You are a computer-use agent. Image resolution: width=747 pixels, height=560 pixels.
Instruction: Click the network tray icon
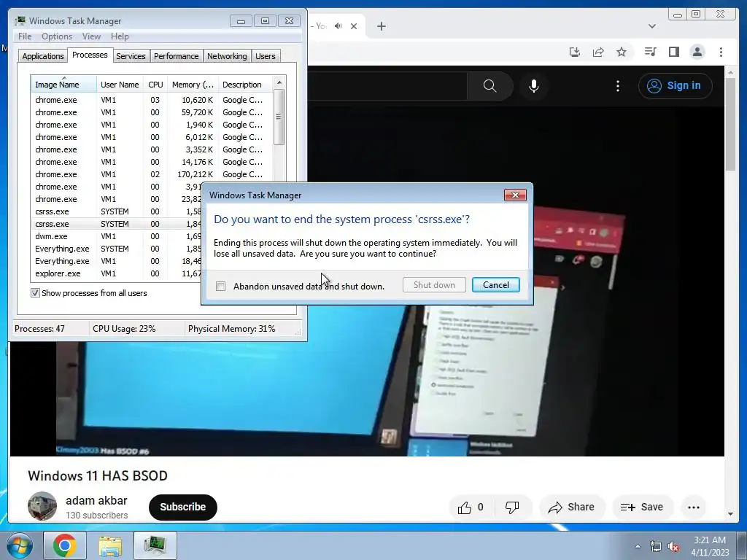(x=656, y=546)
